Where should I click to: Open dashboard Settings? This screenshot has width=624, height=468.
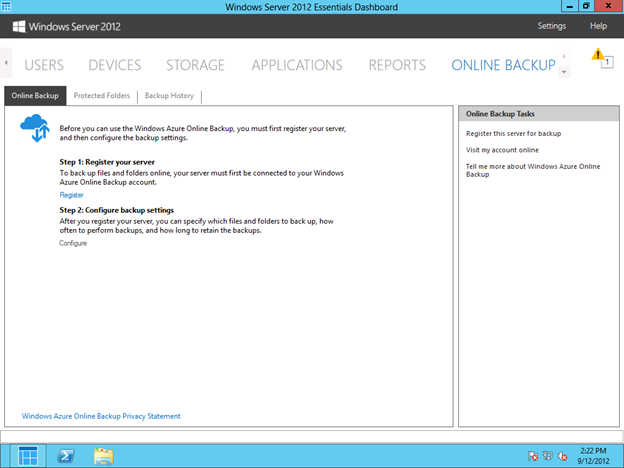pyautogui.click(x=552, y=26)
